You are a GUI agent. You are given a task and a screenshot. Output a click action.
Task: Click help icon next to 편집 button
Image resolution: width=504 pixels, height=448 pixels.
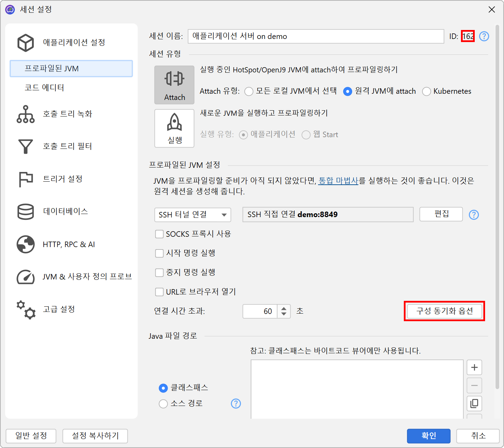point(474,215)
